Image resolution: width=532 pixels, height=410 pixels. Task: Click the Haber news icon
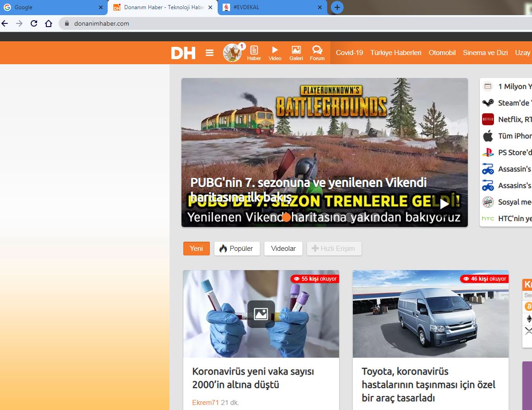click(254, 53)
